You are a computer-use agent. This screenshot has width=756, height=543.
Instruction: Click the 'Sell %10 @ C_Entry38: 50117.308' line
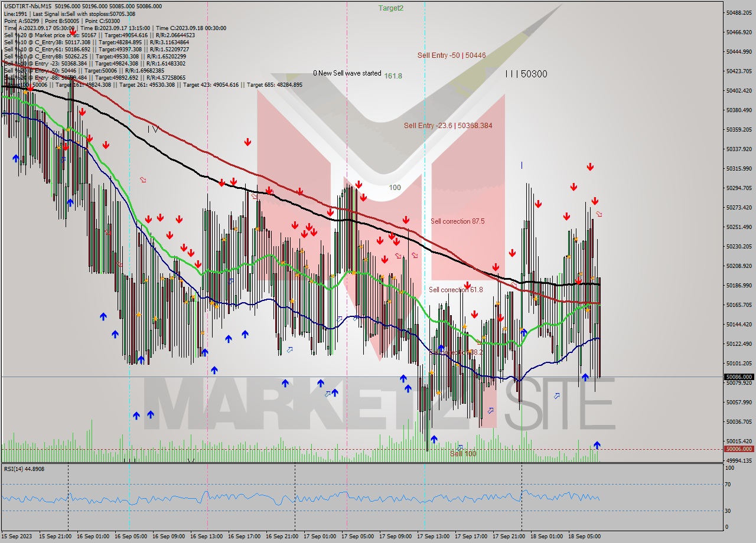pyautogui.click(x=47, y=42)
